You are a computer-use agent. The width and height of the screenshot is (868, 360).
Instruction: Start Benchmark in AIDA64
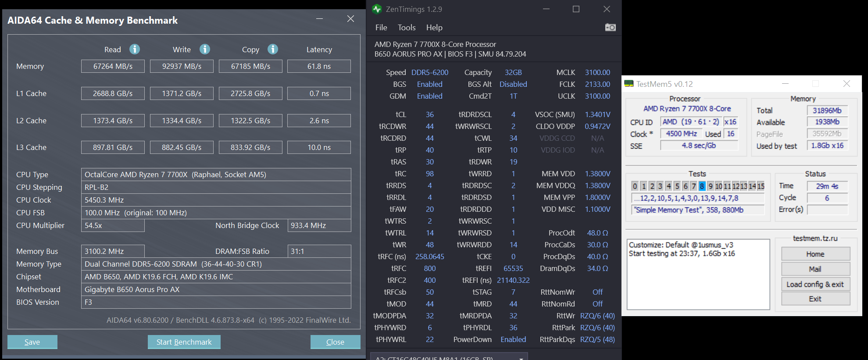click(184, 342)
